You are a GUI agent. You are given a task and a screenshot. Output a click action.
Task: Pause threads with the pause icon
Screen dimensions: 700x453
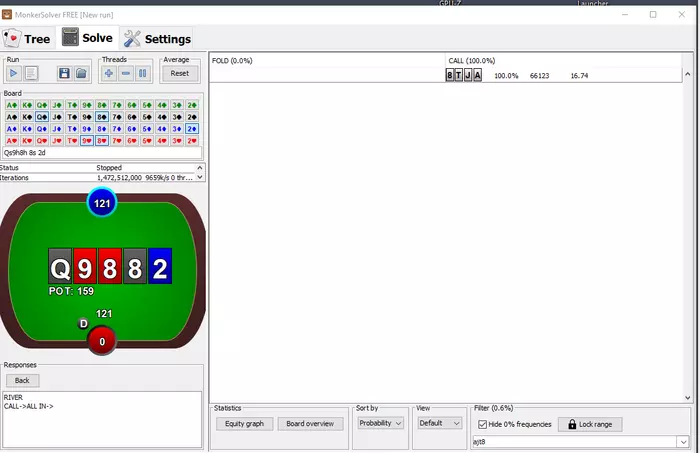[142, 73]
